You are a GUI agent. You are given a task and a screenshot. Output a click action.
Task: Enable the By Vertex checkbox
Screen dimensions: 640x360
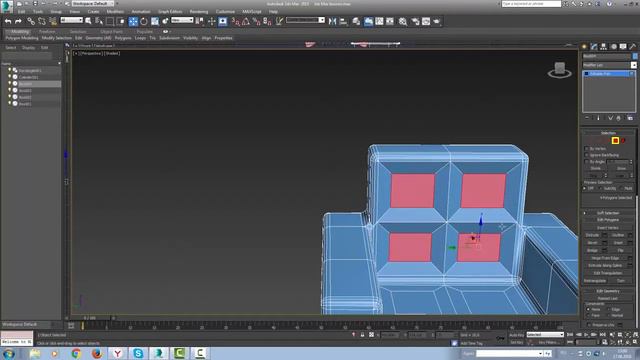(x=587, y=149)
